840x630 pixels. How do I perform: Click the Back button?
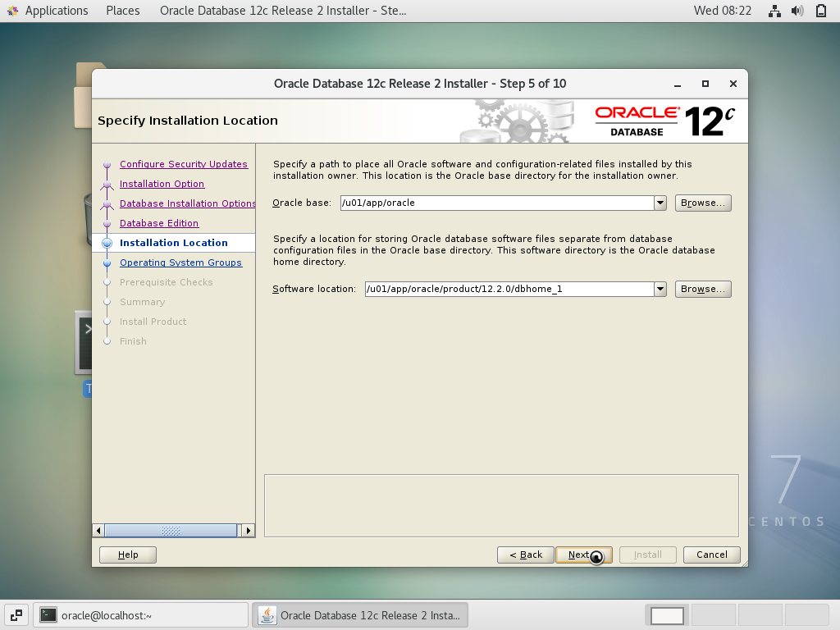tap(526, 555)
